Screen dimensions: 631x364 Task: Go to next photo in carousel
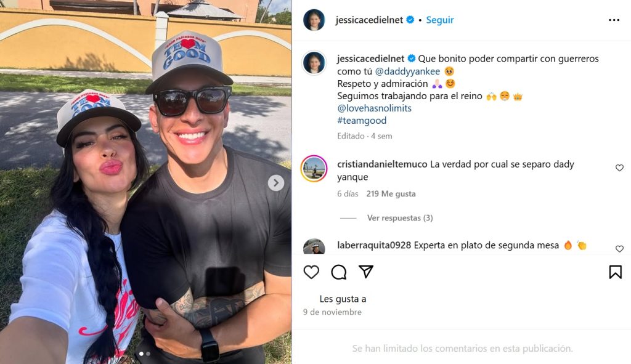tap(276, 183)
